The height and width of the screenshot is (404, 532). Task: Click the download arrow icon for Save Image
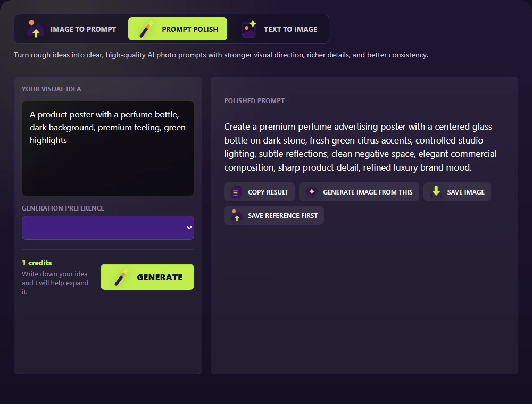click(436, 192)
